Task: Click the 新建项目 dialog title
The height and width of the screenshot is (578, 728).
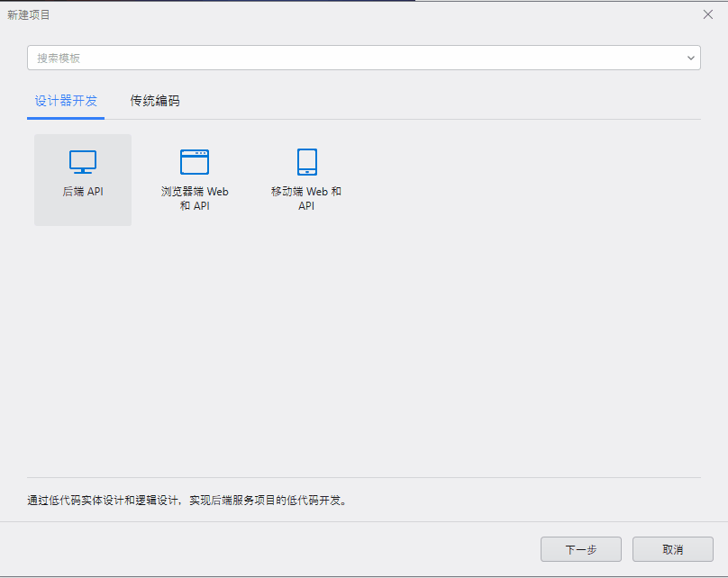Action: pyautogui.click(x=28, y=14)
